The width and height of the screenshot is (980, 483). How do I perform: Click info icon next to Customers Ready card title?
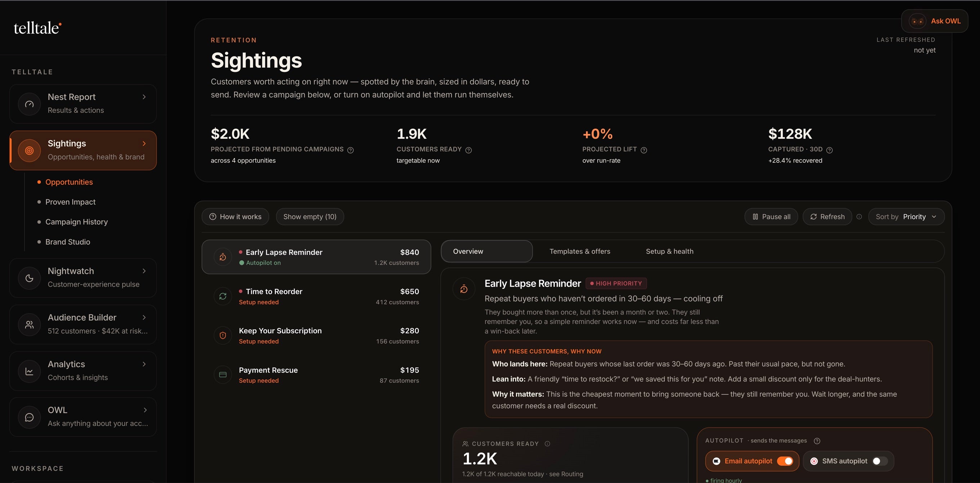click(x=547, y=444)
